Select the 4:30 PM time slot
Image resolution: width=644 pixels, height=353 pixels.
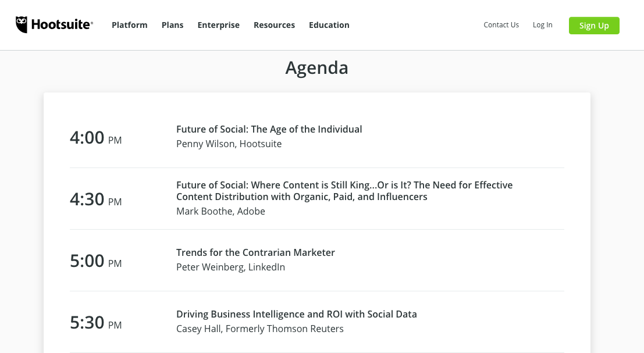coord(95,199)
